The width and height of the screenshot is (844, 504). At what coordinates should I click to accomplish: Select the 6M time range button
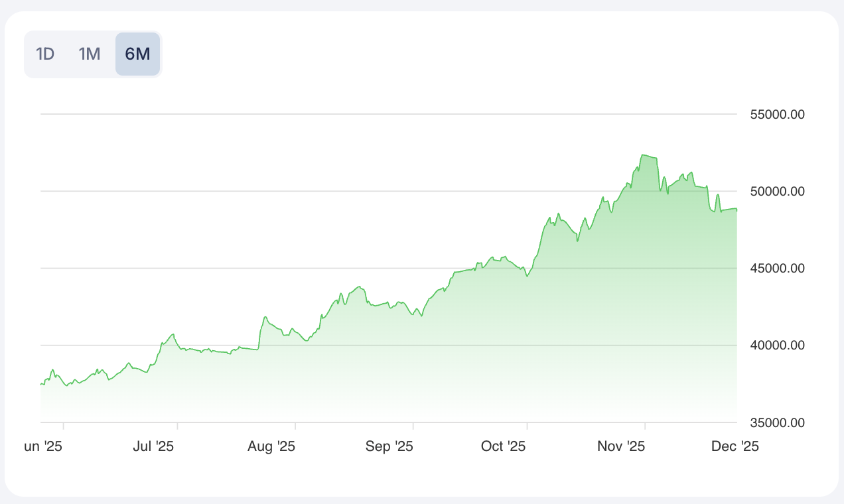(x=137, y=54)
